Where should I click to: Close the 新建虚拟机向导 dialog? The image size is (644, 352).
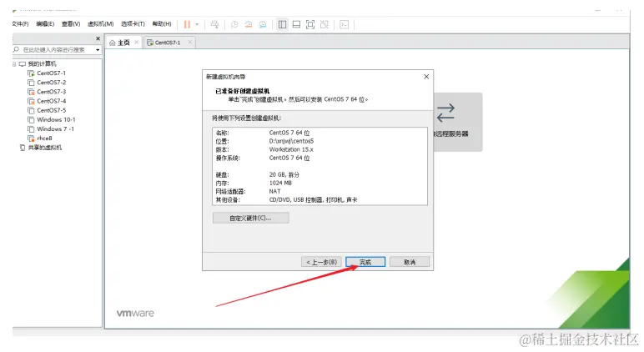(426, 77)
